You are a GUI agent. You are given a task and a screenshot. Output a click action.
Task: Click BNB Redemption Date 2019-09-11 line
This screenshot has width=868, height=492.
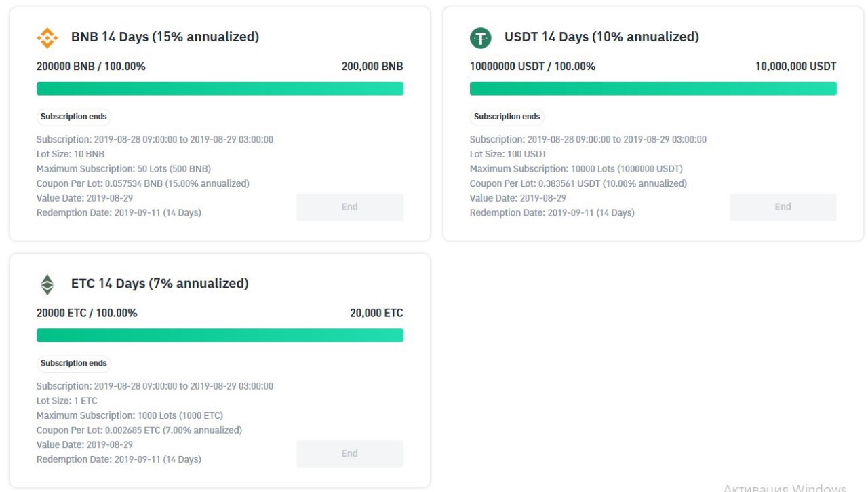119,212
